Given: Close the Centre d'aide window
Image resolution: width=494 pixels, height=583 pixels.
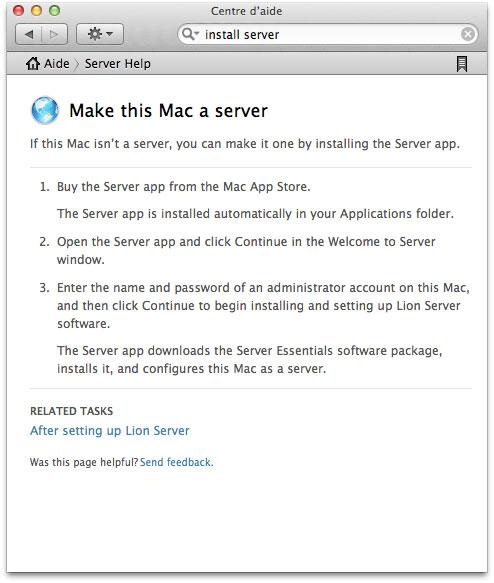Looking at the screenshot, I should click(x=18, y=10).
